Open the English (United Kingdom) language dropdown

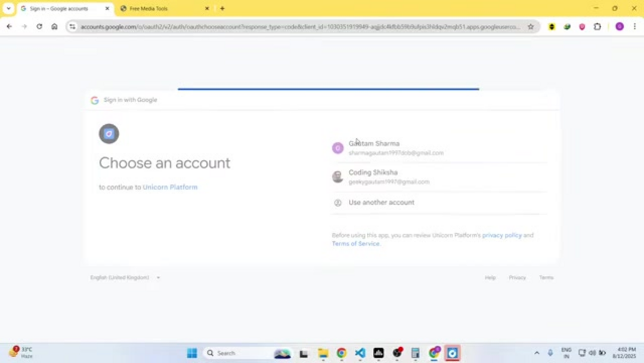125,278
